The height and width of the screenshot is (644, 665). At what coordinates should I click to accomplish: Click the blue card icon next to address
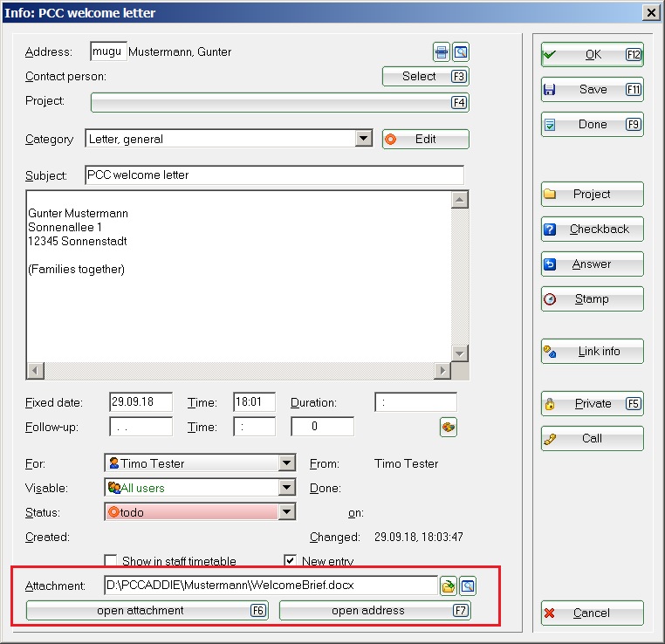(x=442, y=52)
